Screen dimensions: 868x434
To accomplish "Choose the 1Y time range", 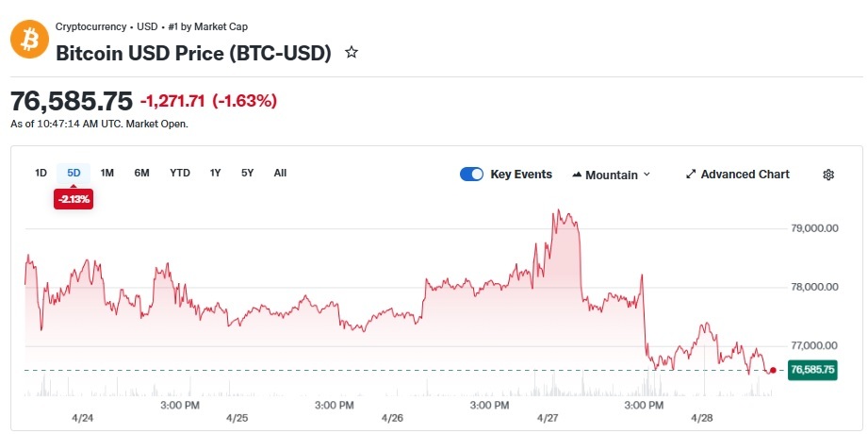I will point(215,173).
